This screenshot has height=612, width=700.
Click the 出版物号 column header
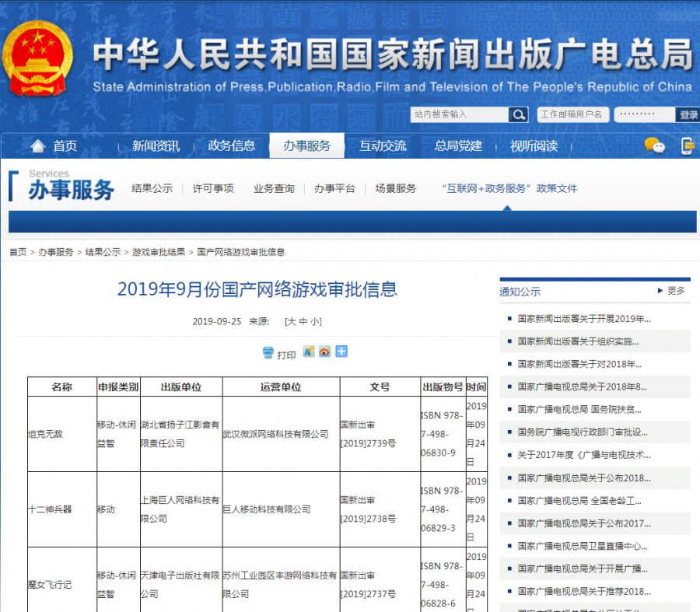pos(443,386)
